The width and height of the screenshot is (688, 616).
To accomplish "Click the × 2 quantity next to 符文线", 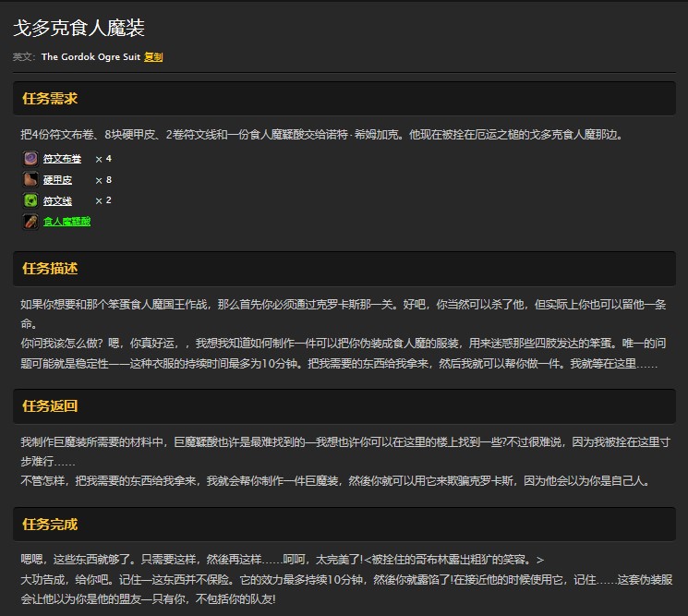I will point(103,200).
